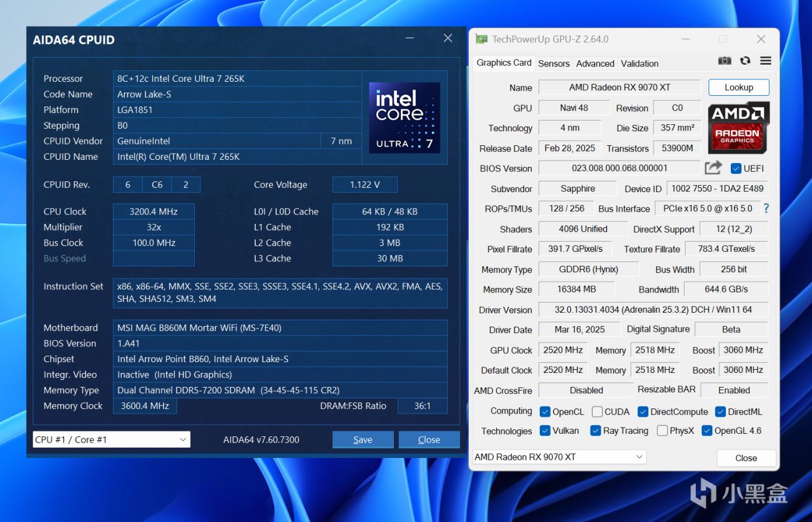Toggle the UEFI checkbox
Image resolution: width=812 pixels, height=522 pixels.
pos(736,169)
